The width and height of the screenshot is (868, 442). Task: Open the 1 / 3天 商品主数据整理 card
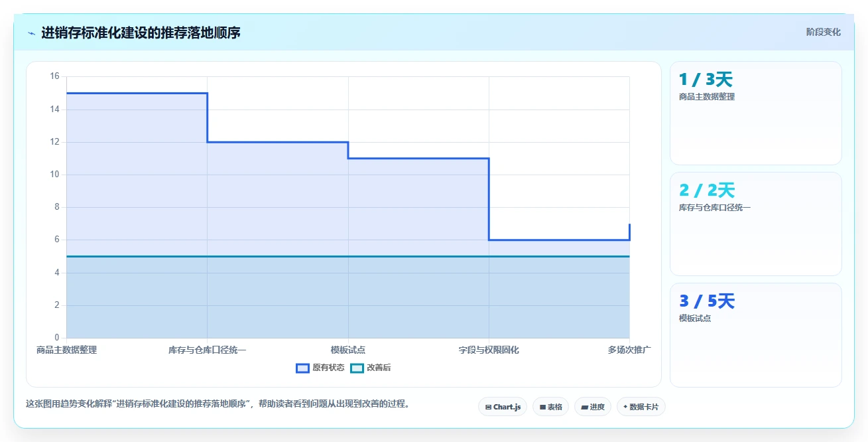[x=756, y=113]
